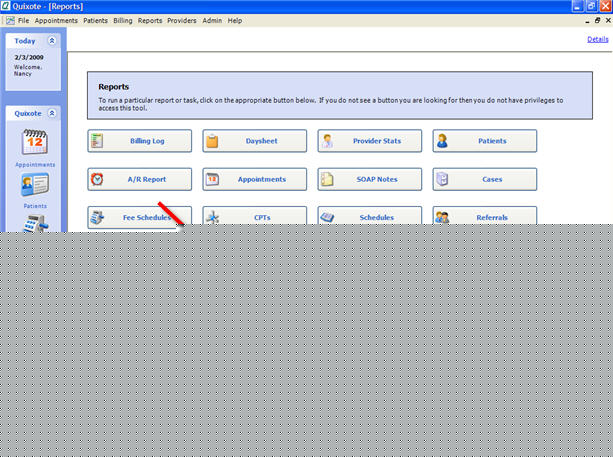Click the Appointments calendar icon in sidebar

coord(35,142)
